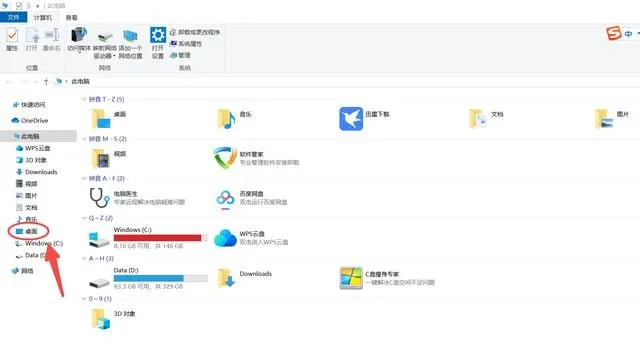Image resolution: width=640 pixels, height=363 pixels.
Task: Switch to the 查看 view tab
Action: point(71,17)
